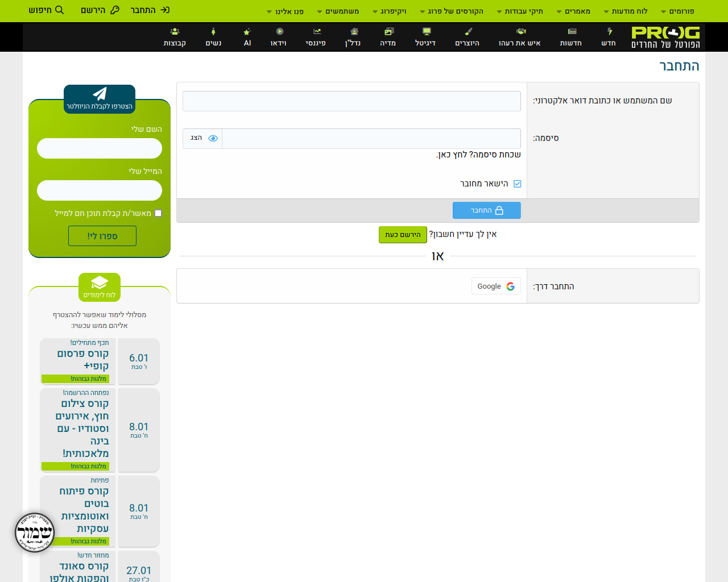Focus the password סיסמה field

pyautogui.click(x=371, y=139)
